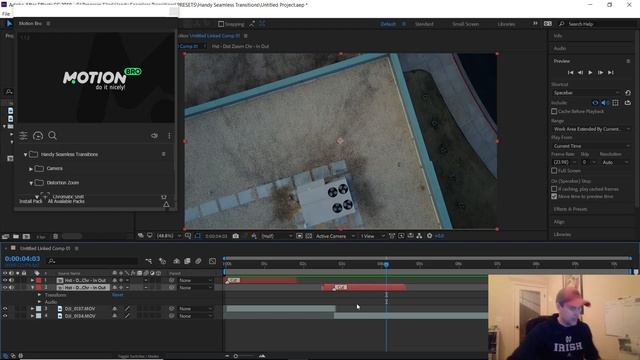Reset the preview shortcut with reset icon
Screen dimensions: 640x360
628,93
